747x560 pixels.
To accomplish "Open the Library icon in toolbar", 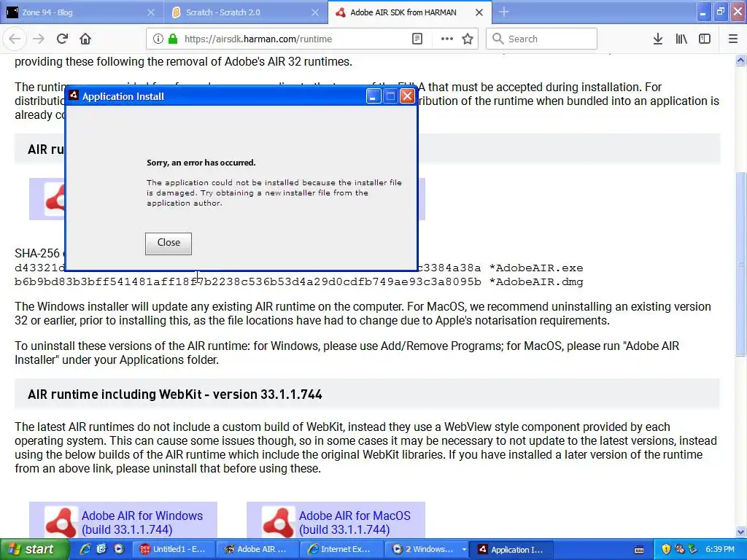I will [x=681, y=39].
